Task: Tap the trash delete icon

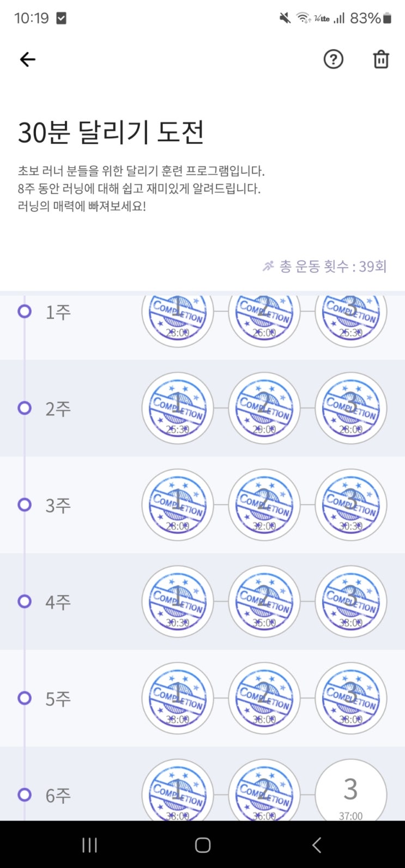Action: pyautogui.click(x=381, y=59)
